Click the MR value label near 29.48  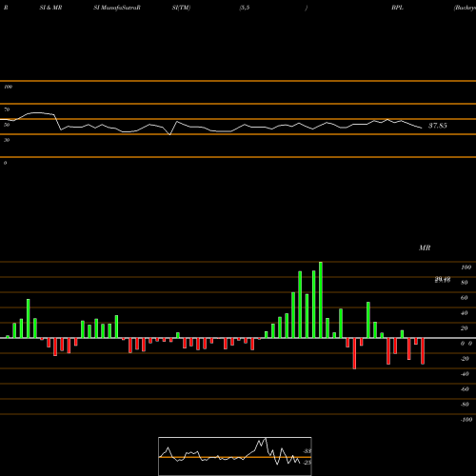443,280
